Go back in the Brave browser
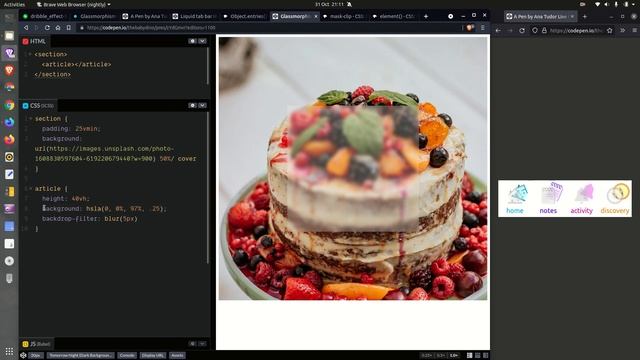This screenshot has width=640, height=360. coord(26,28)
